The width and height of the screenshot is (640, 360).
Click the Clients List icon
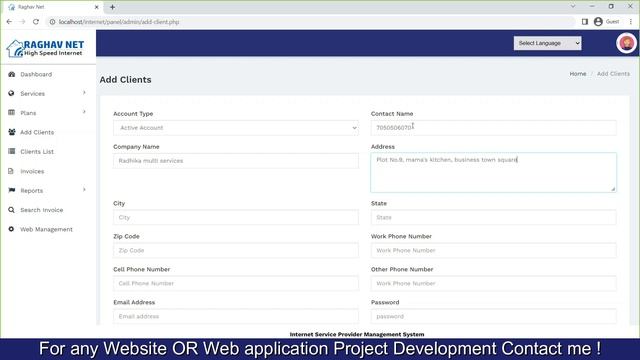[x=11, y=151]
